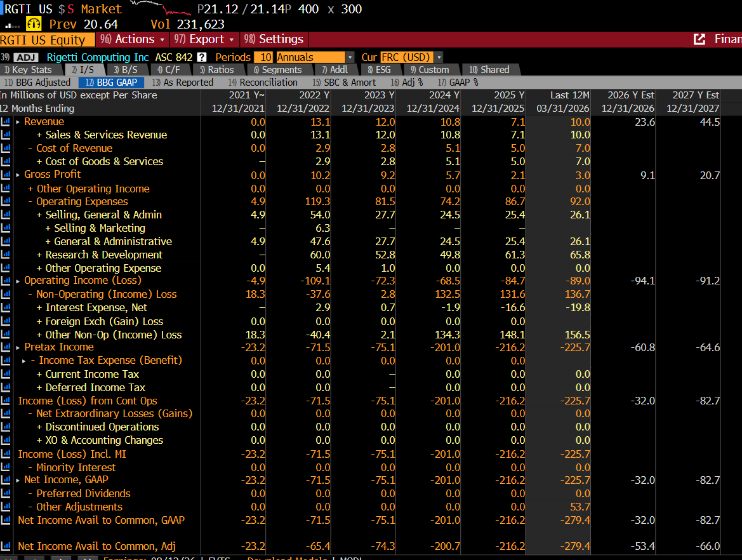This screenshot has width=742, height=560.
Task: Click chart icon for Other Operating Expense
Action: point(6,268)
